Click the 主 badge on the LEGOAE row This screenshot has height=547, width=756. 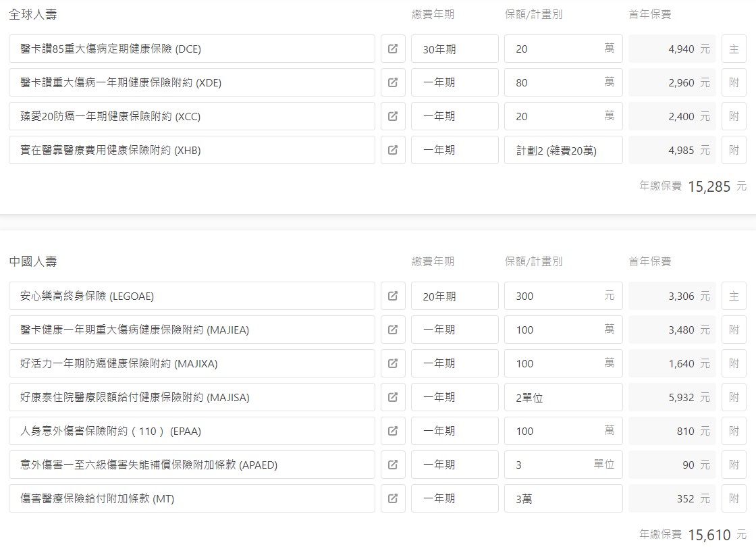[734, 296]
